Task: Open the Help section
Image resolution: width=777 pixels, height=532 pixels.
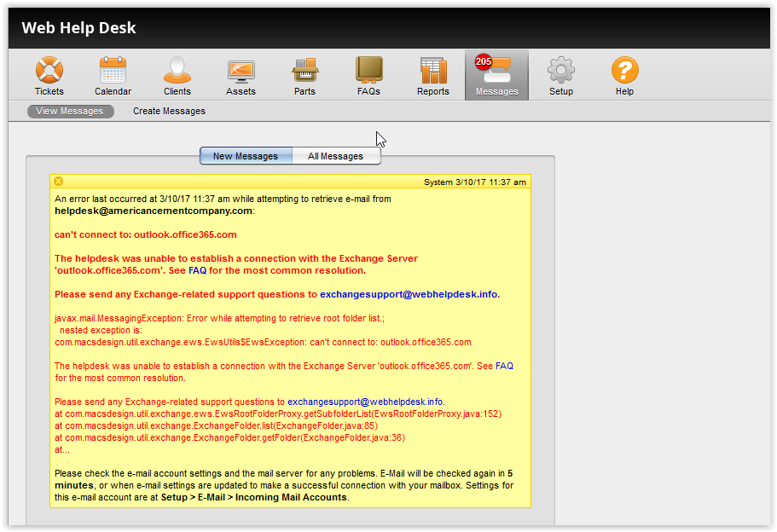Action: [625, 76]
